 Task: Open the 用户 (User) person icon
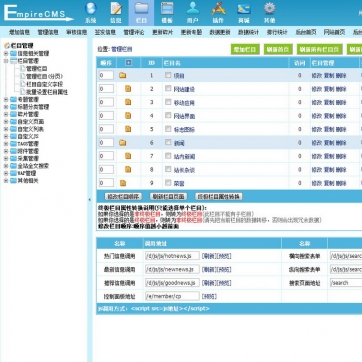tap(193, 9)
